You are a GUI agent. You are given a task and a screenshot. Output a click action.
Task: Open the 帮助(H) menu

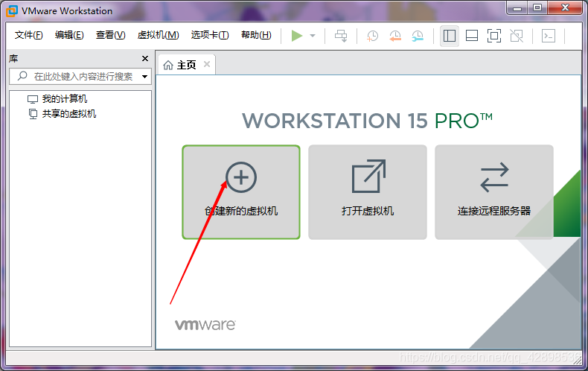(x=257, y=35)
